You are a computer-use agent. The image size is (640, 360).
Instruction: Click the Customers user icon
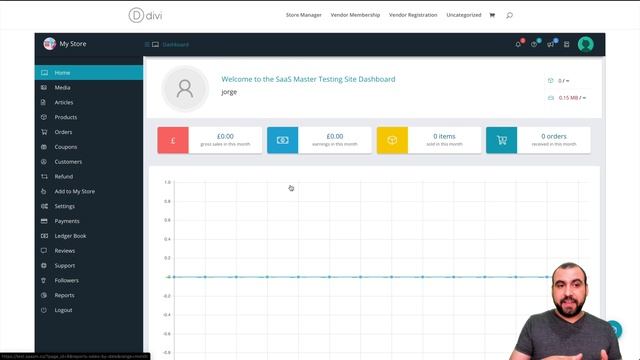point(44,162)
